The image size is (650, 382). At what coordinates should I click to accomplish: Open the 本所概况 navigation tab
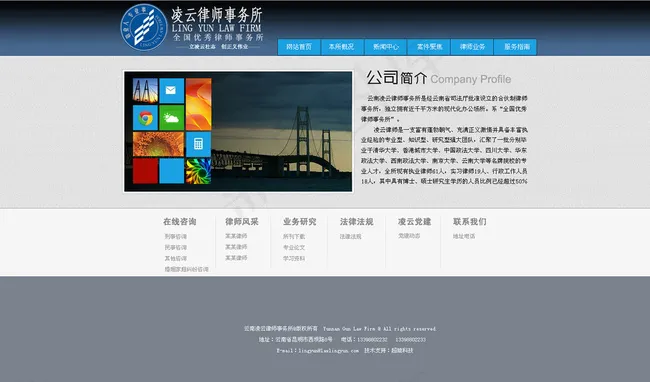pyautogui.click(x=342, y=47)
